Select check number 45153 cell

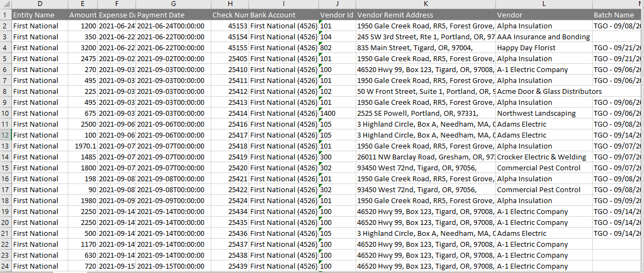point(230,26)
